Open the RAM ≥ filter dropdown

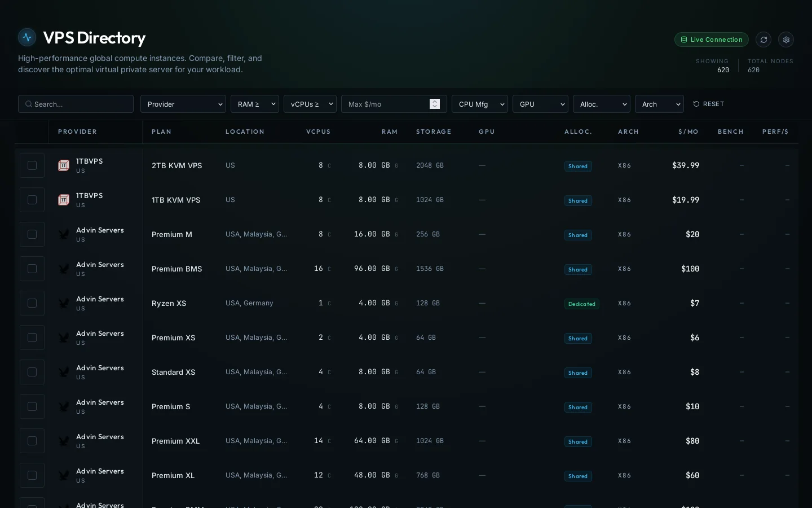255,104
